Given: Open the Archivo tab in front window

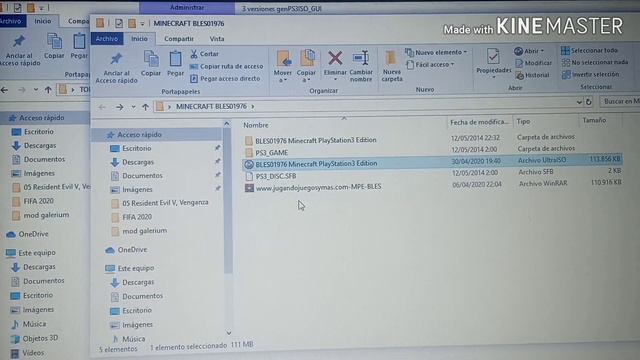Looking at the screenshot, I should tap(107, 39).
